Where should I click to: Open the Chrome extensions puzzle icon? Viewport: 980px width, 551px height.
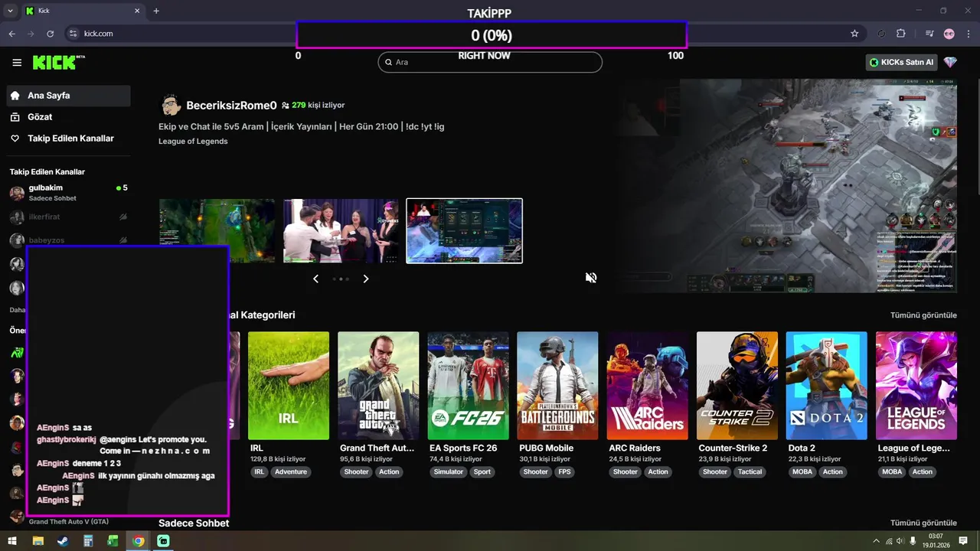pos(901,34)
